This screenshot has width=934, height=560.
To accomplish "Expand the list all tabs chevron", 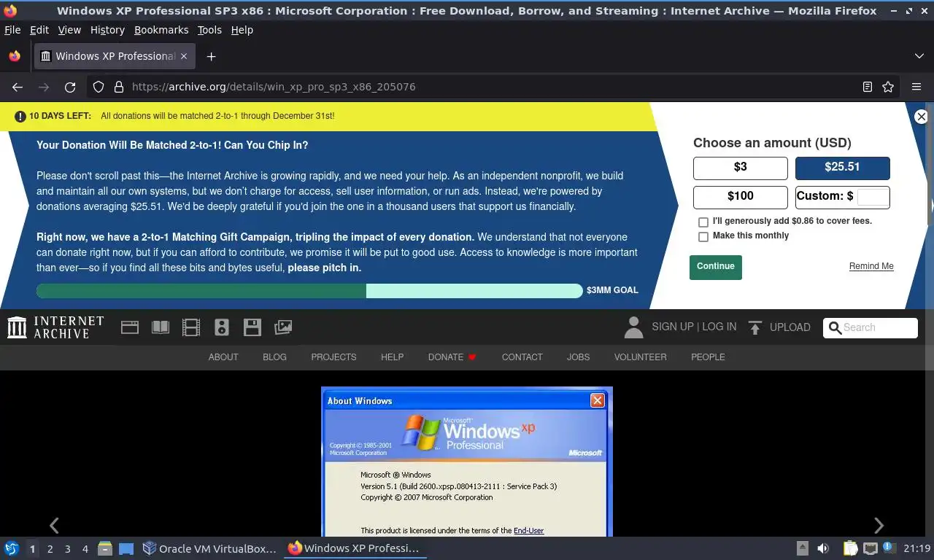I will [919, 56].
